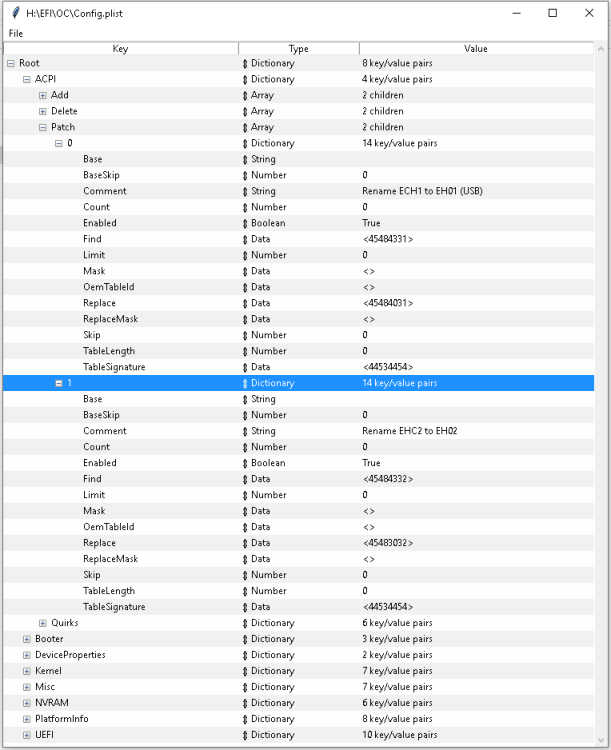Click the type arrows on the Add row
Screen dimensions: 611x750
pyautogui.click(x=245, y=95)
